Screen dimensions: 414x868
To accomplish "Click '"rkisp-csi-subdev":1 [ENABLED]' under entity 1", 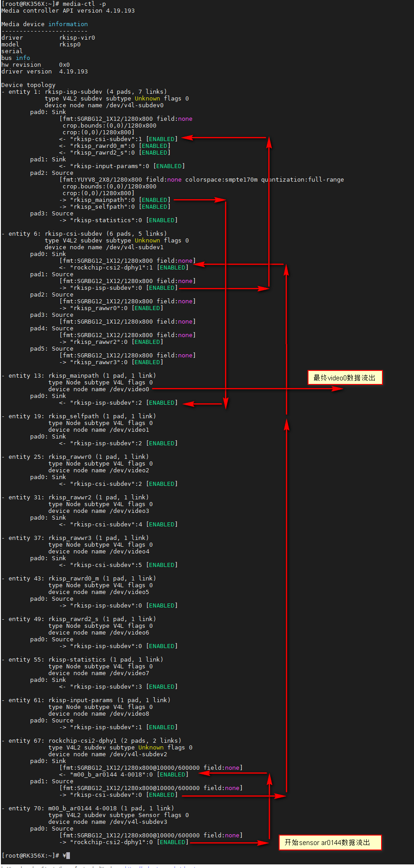I will [x=124, y=139].
